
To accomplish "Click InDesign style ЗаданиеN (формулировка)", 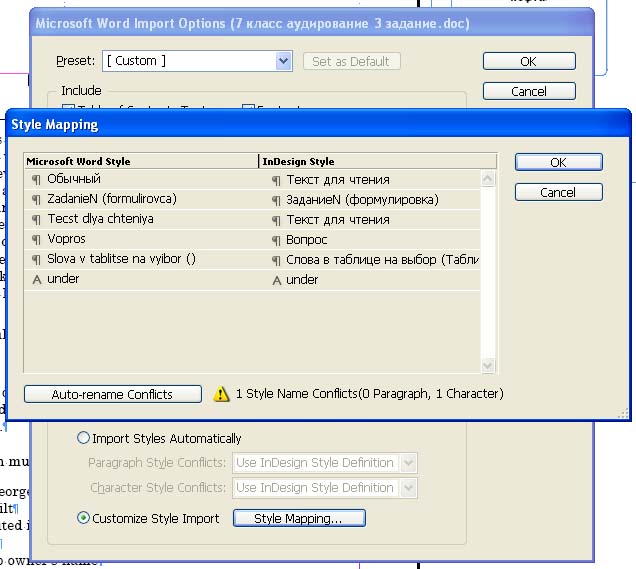I will tap(362, 200).
